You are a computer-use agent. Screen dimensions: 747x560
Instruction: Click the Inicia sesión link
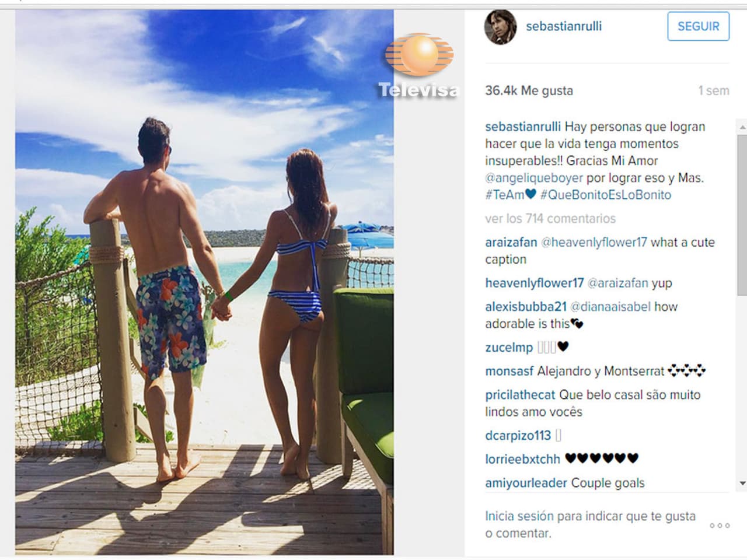pos(519,516)
